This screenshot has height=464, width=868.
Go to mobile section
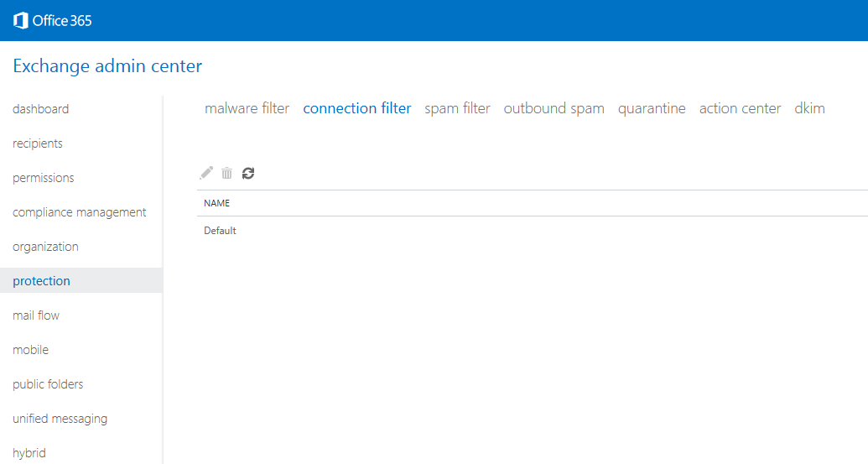(30, 350)
